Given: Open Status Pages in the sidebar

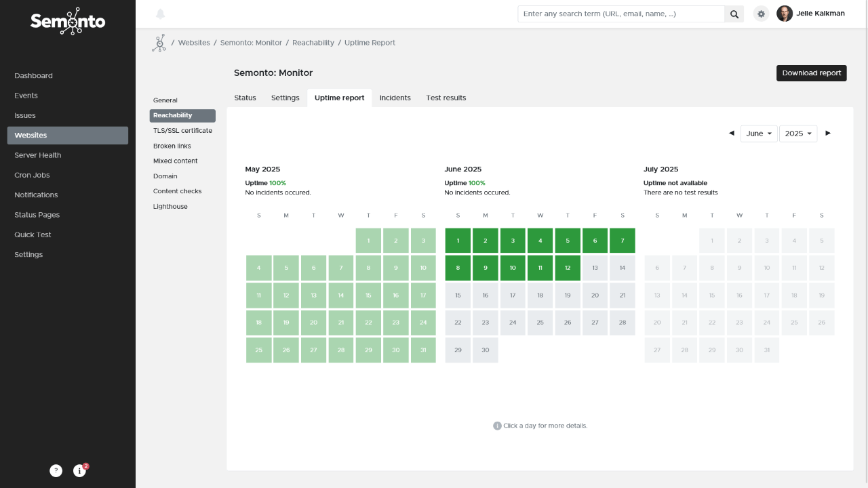Looking at the screenshot, I should [x=68, y=215].
